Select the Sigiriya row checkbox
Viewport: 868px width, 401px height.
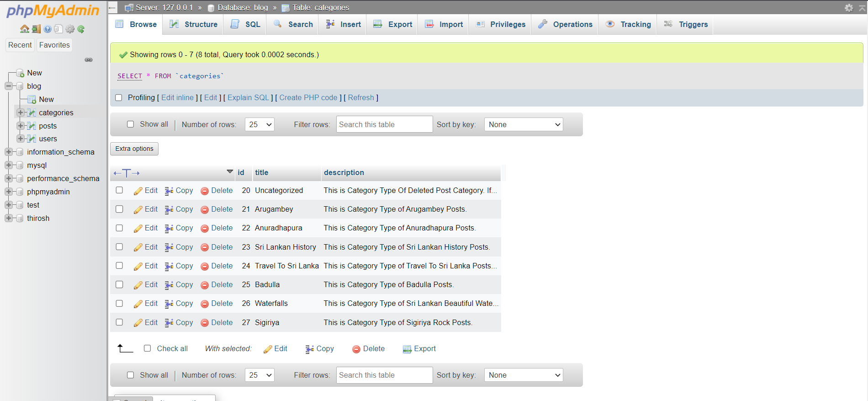click(120, 322)
